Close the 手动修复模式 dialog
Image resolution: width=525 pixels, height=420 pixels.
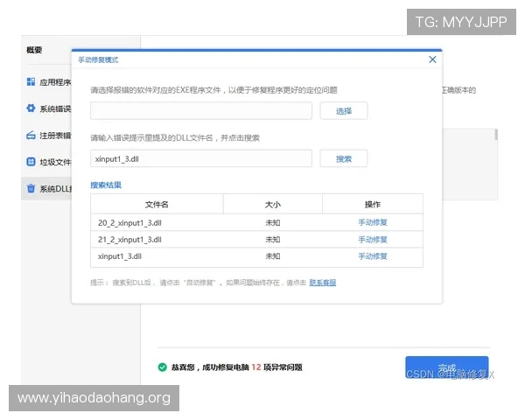pos(432,59)
